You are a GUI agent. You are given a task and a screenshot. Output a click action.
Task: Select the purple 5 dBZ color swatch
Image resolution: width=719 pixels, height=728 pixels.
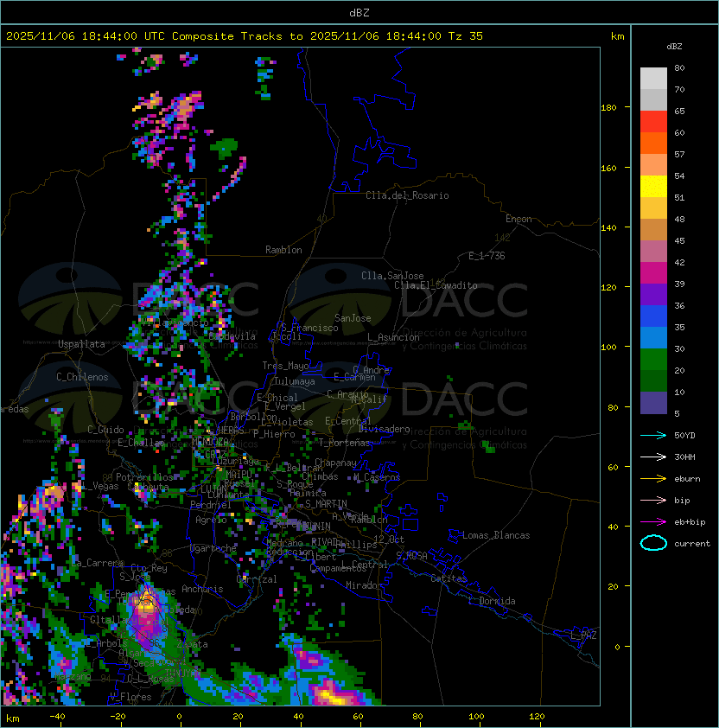click(653, 403)
